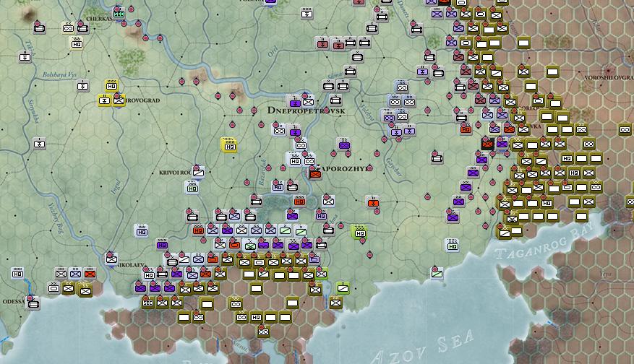
Task: Select purple armored counter northeast of Zaporozhye
Action: (x=344, y=144)
